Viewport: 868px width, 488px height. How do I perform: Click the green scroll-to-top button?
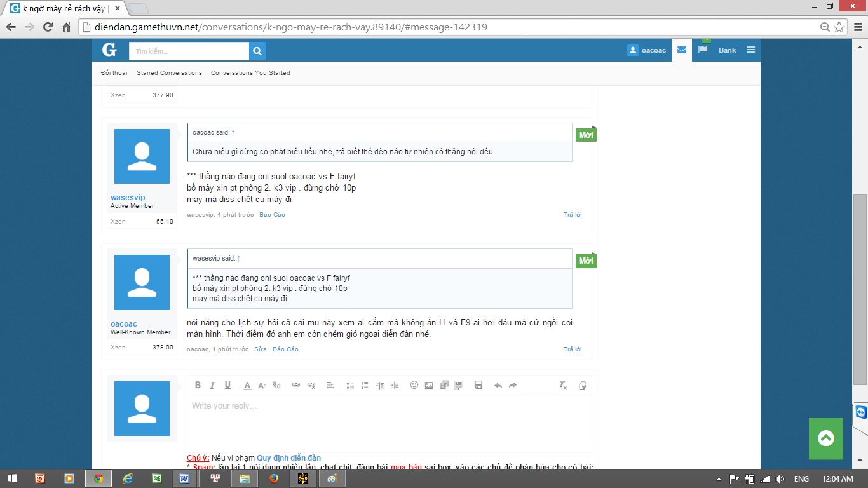pos(826,438)
